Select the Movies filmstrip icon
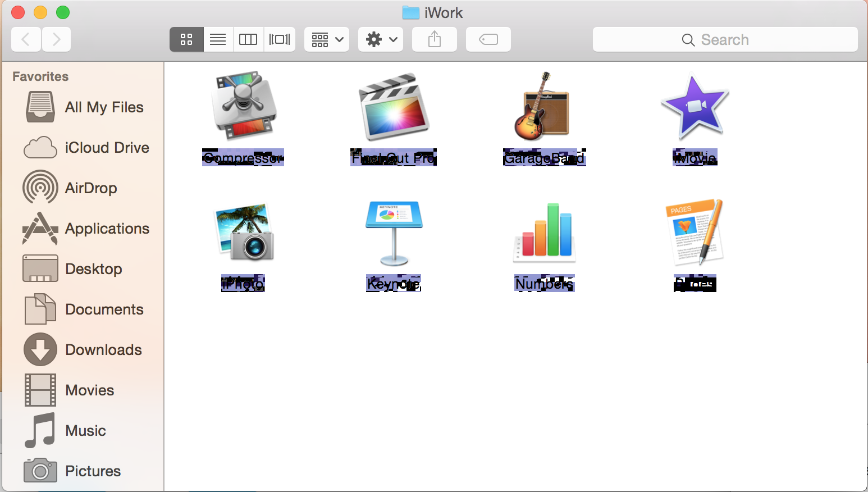 tap(40, 390)
